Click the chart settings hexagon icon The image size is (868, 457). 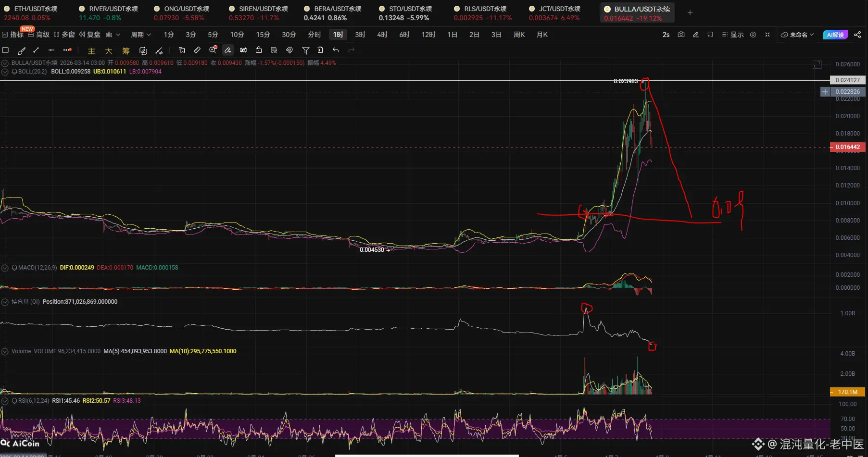click(753, 35)
